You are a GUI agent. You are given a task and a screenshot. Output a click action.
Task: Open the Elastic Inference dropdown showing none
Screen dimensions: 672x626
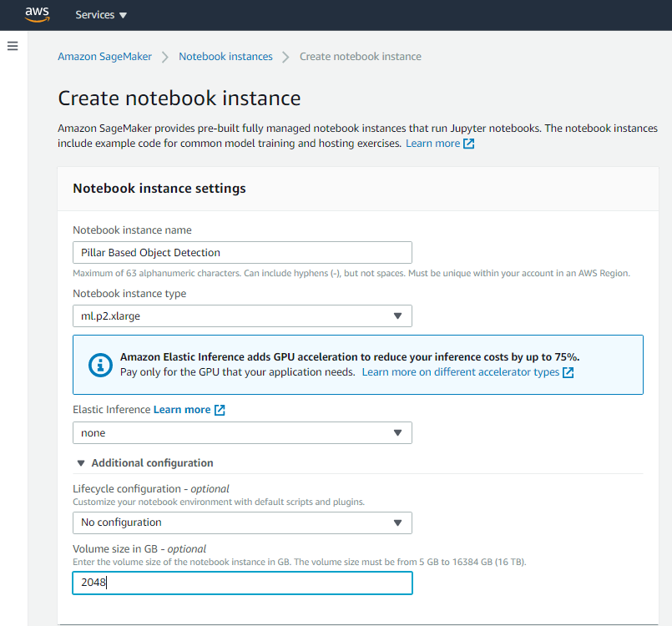[x=242, y=433]
